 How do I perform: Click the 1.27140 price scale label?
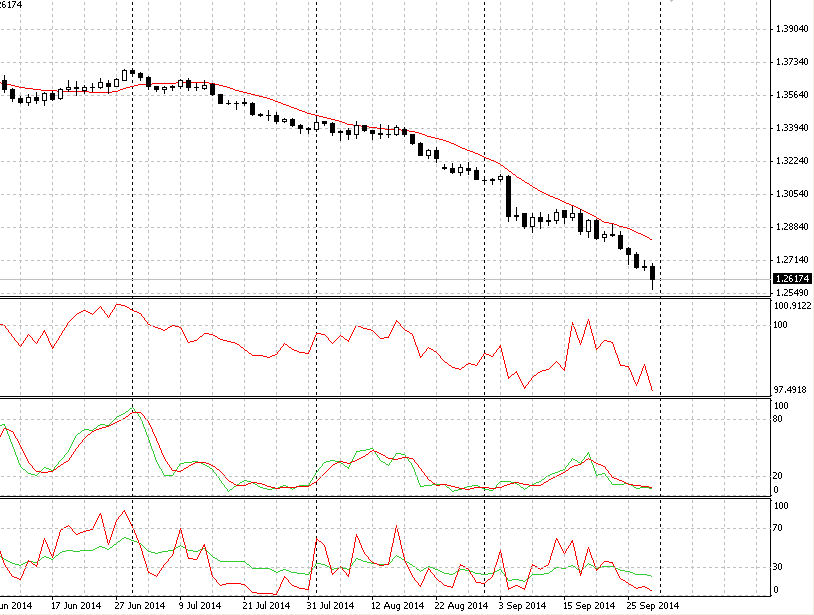pos(792,259)
